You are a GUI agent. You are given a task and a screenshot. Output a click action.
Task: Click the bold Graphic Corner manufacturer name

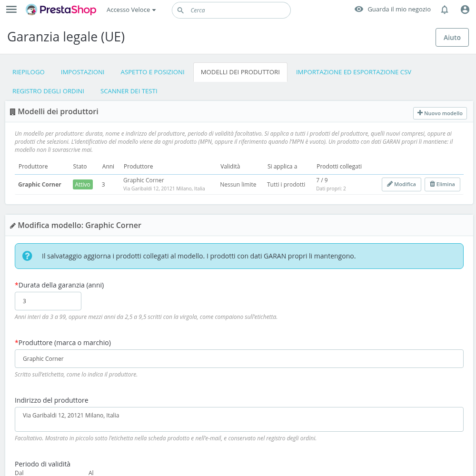[40, 185]
